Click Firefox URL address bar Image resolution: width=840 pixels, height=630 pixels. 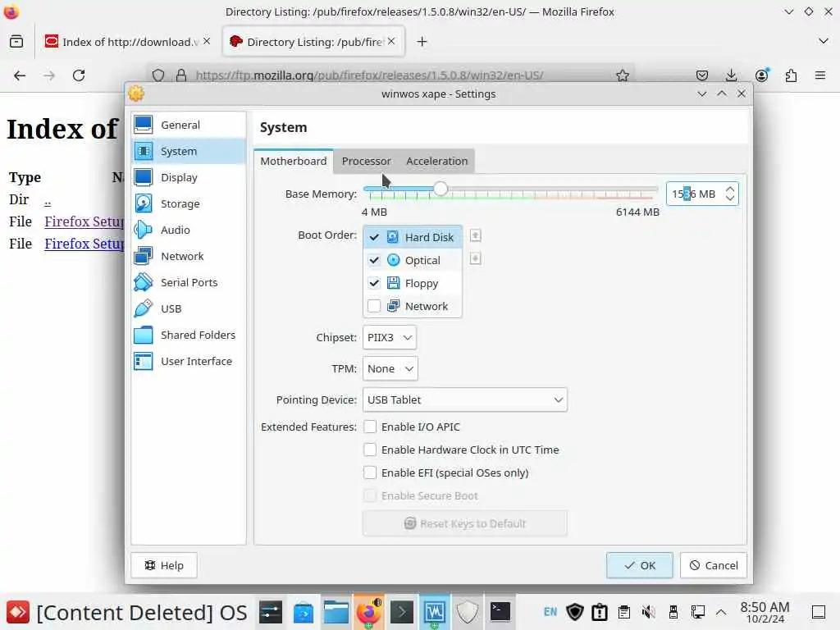click(x=391, y=75)
